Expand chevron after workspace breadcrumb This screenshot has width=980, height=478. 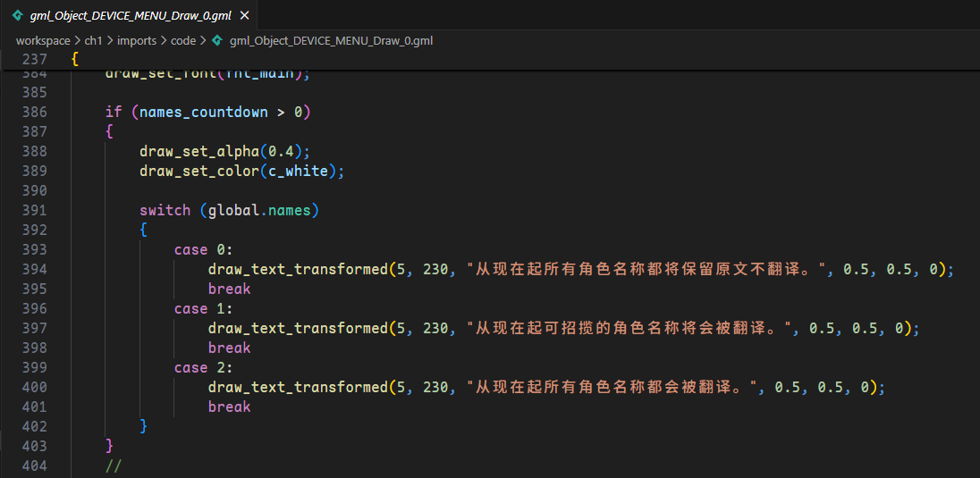78,40
